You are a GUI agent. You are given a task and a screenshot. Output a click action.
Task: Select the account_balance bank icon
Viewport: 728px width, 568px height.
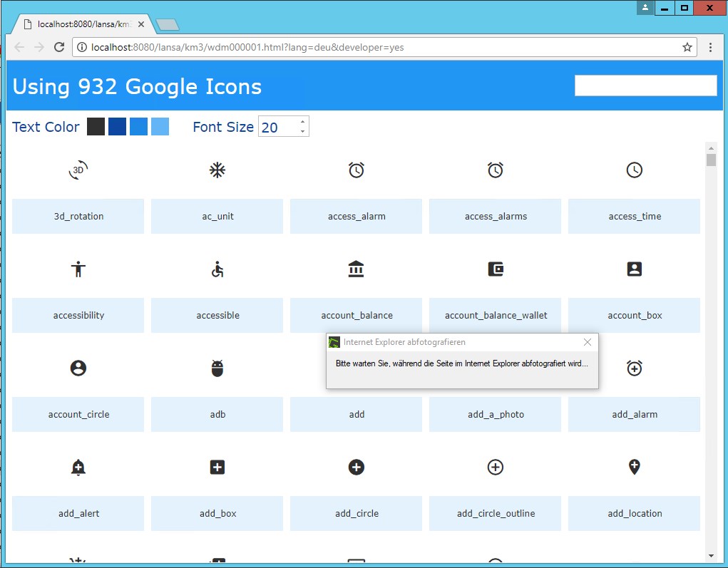pyautogui.click(x=357, y=269)
